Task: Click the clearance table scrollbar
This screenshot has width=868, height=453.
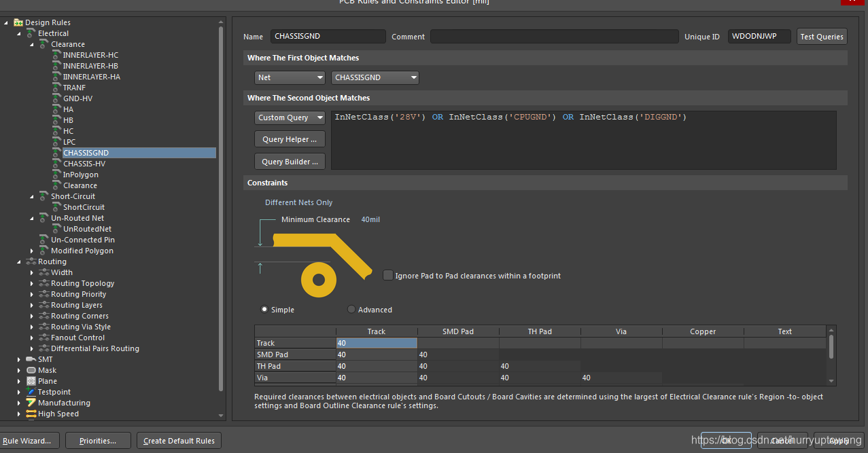Action: coord(831,346)
